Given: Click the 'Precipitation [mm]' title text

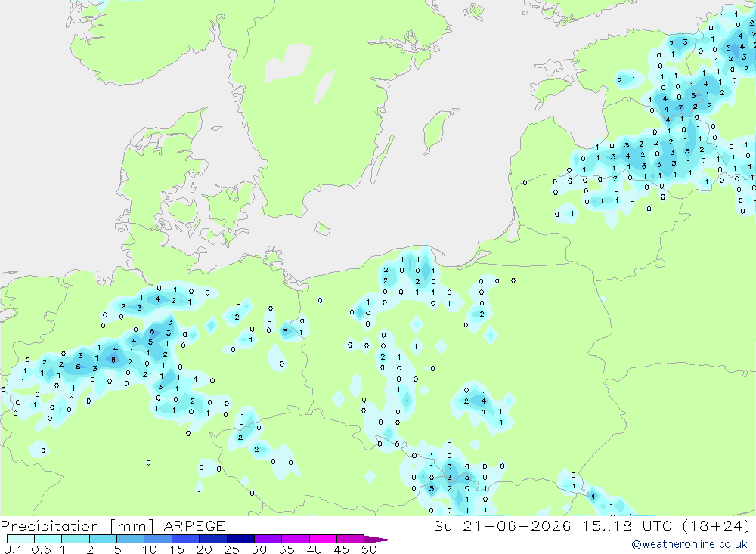Looking at the screenshot, I should [x=78, y=526].
